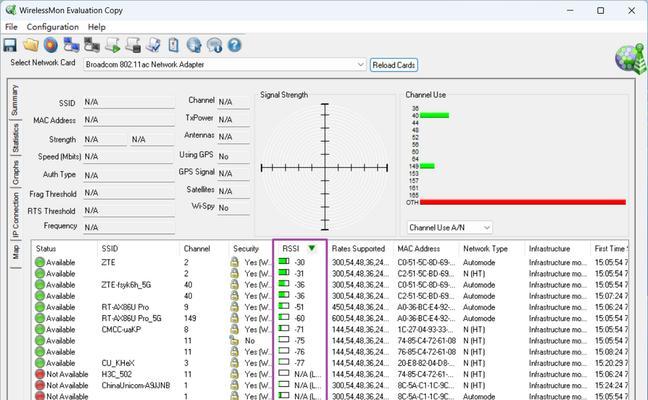Click the Using GPS 'No' field

coord(233,156)
